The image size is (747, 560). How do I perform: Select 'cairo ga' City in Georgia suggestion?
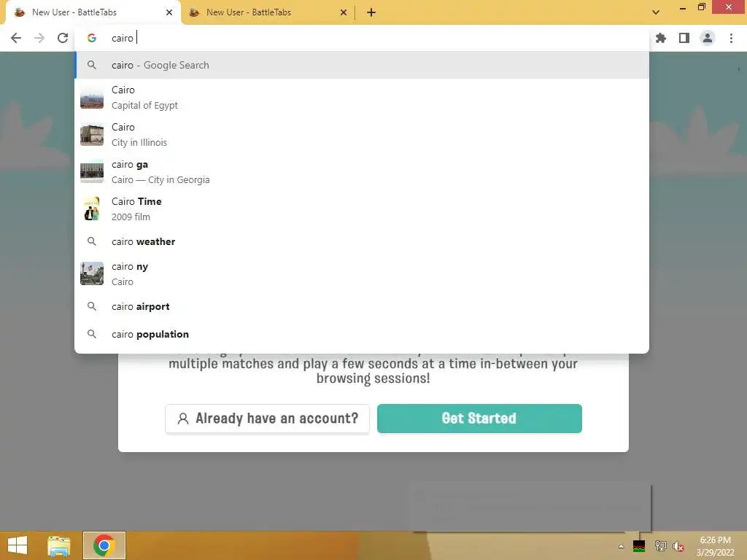pos(362,172)
